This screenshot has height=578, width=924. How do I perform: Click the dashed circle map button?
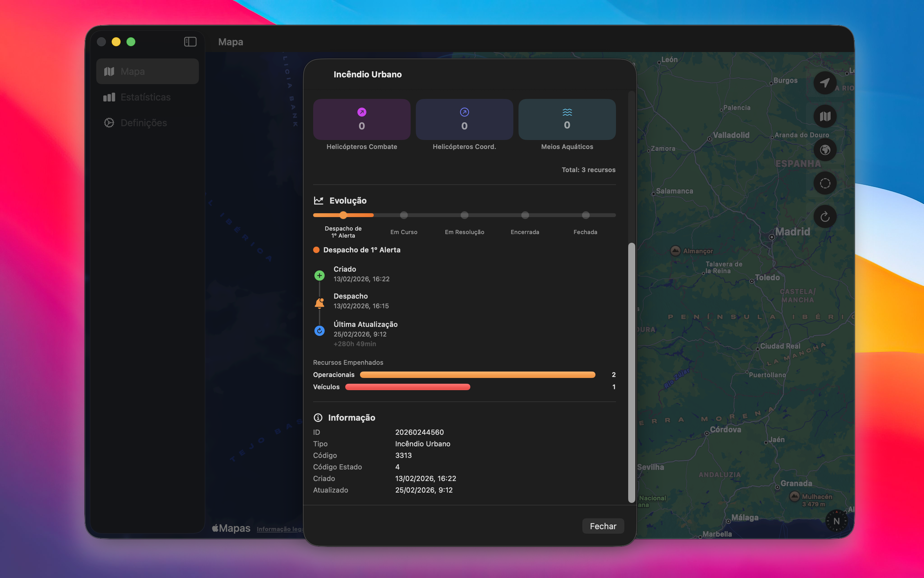[825, 183]
